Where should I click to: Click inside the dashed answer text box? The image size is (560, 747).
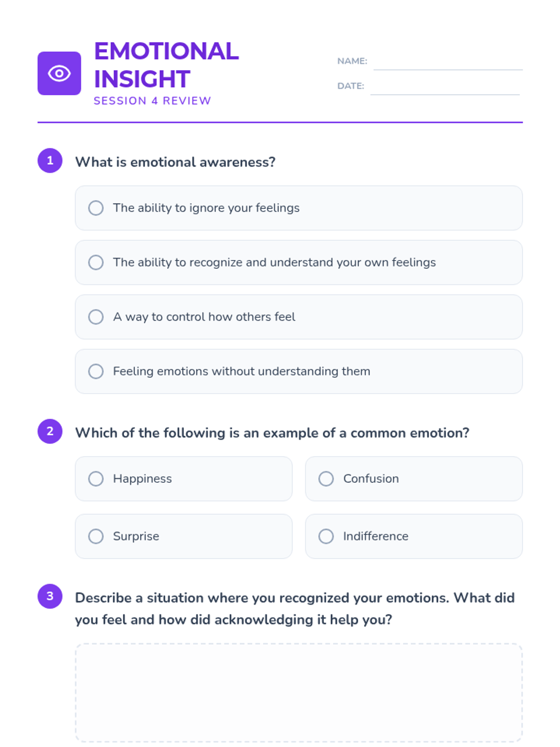point(299,692)
